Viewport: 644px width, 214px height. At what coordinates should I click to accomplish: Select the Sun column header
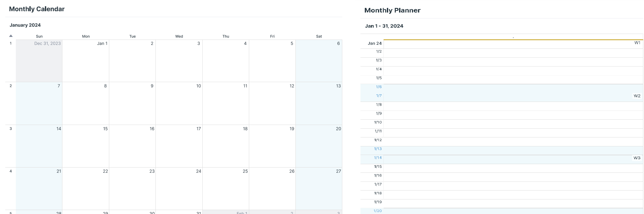(x=39, y=36)
